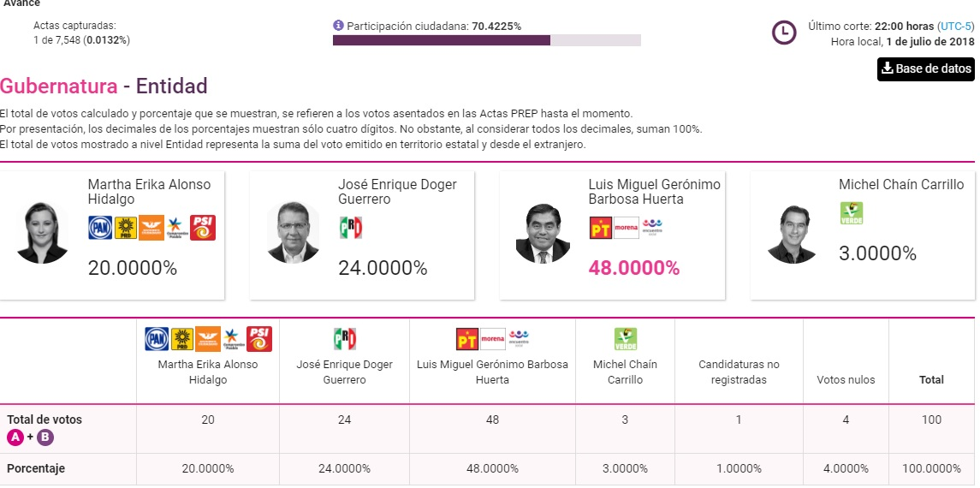Screen dimensions: 980x488
Task: Click the PRI logo in the table header
Action: pyautogui.click(x=345, y=339)
